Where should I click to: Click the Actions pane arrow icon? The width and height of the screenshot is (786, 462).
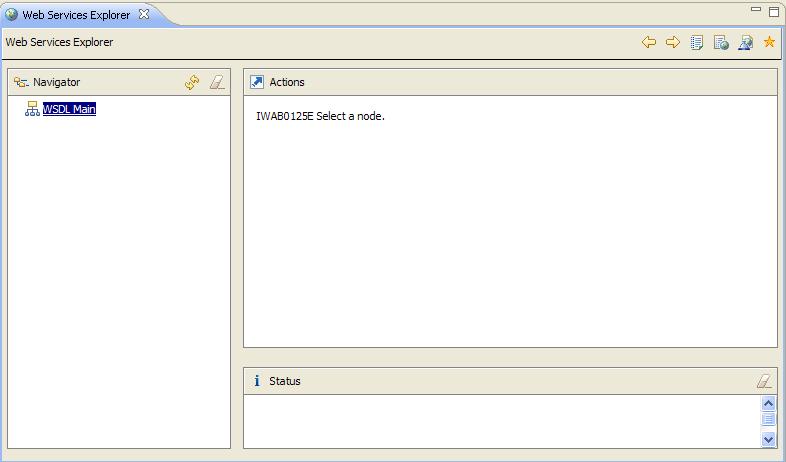point(257,82)
